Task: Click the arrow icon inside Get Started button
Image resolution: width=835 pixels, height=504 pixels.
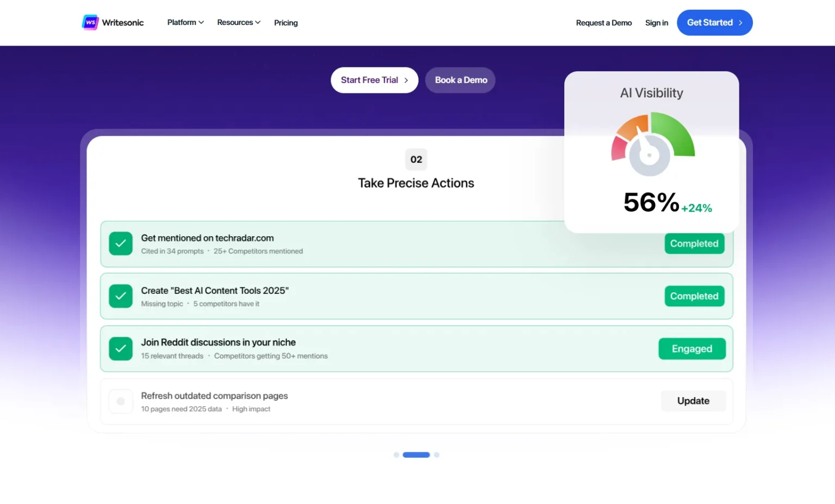Action: pos(740,22)
